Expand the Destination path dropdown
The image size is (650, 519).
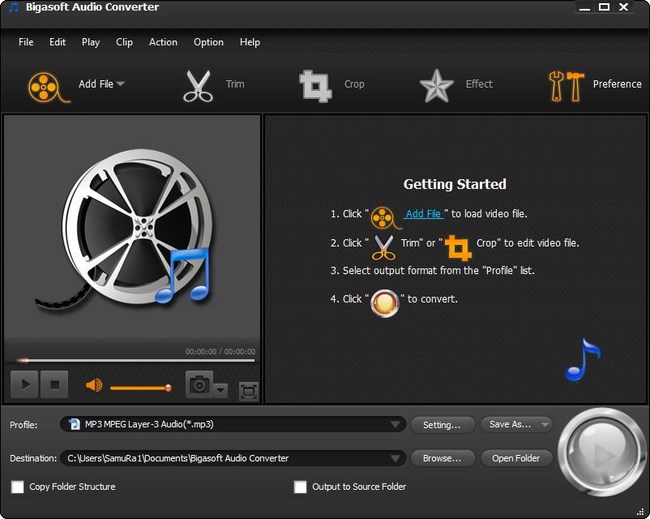click(x=396, y=458)
